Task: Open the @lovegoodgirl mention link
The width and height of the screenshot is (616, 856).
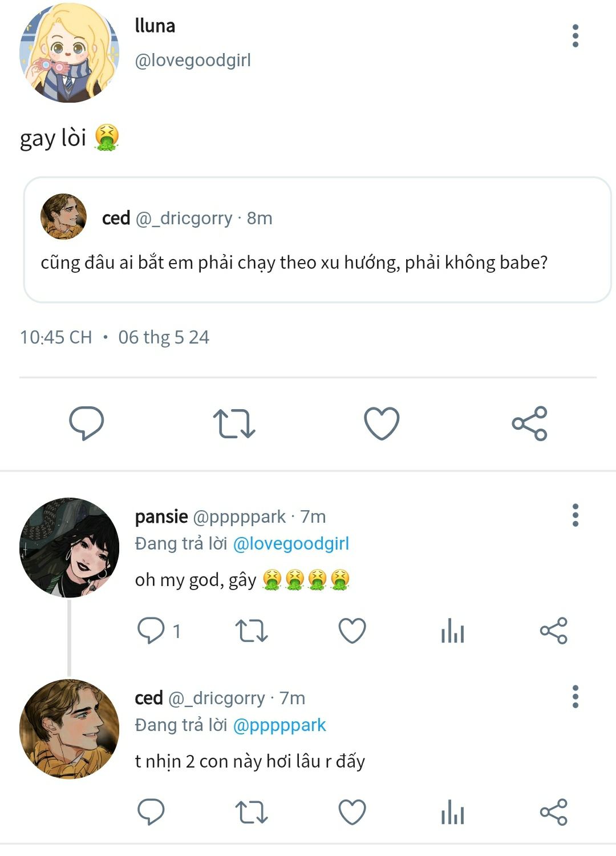Action: click(x=291, y=544)
